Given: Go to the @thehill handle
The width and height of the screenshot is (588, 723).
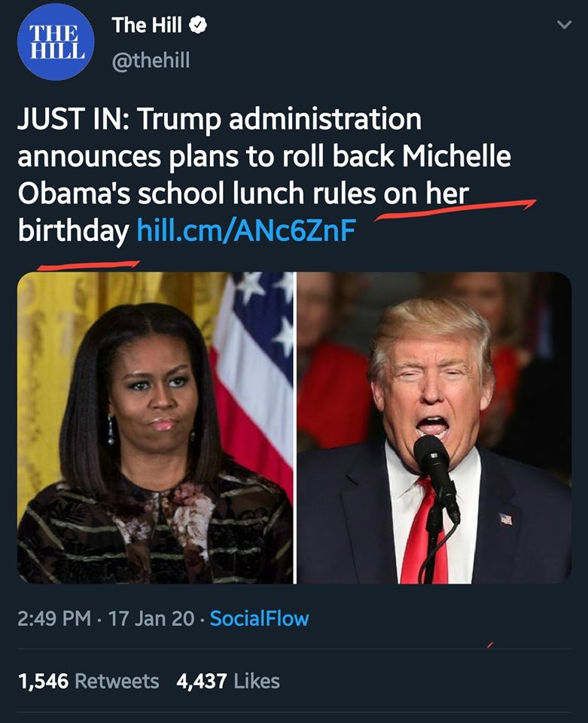Looking at the screenshot, I should [151, 62].
